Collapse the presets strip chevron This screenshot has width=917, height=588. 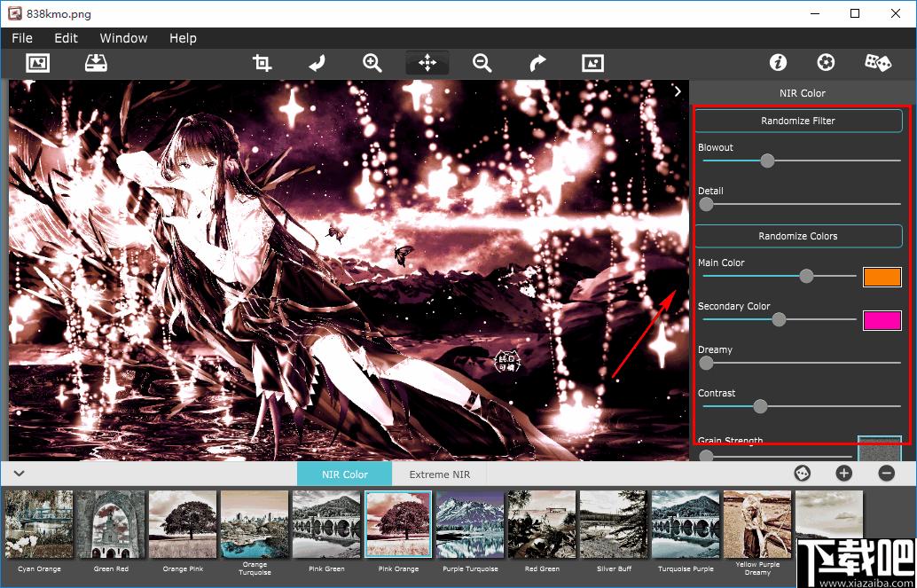point(19,473)
